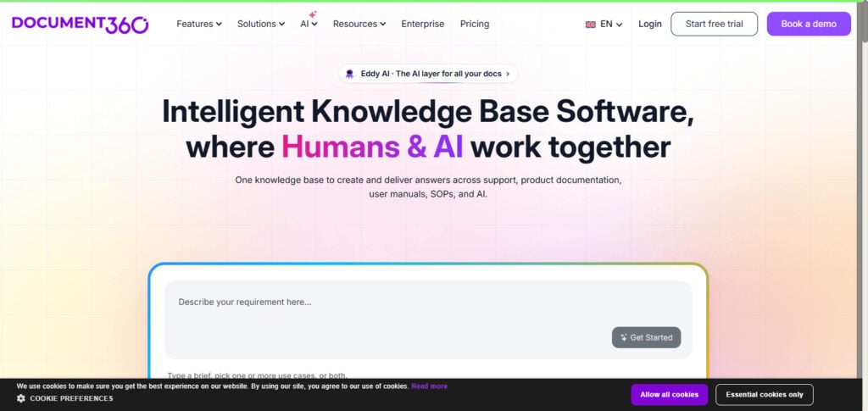Expand the Solutions dropdown menu
Screen dimensions: 868x411
click(x=261, y=24)
